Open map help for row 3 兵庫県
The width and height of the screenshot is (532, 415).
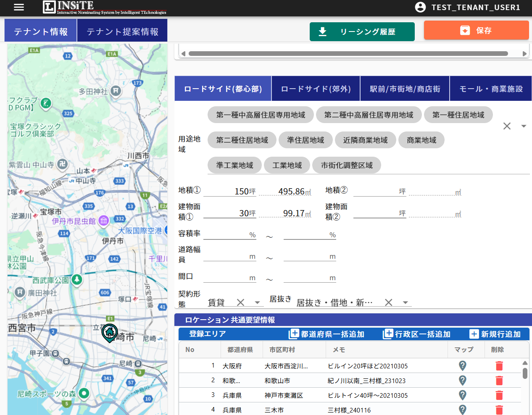[463, 395]
